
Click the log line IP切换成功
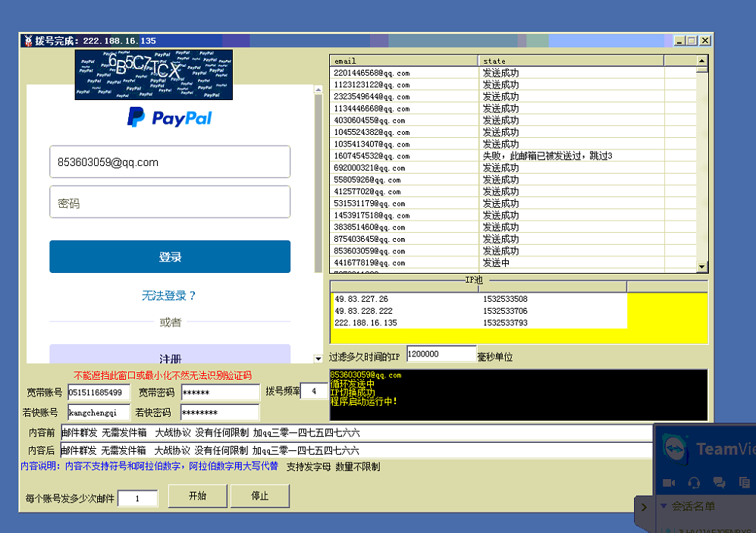click(x=353, y=393)
